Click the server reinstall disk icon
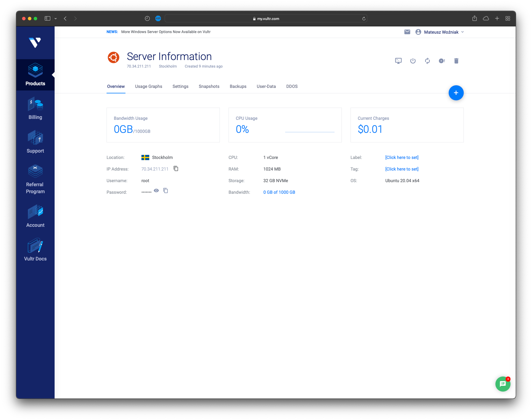The height and width of the screenshot is (420, 532). click(x=442, y=61)
